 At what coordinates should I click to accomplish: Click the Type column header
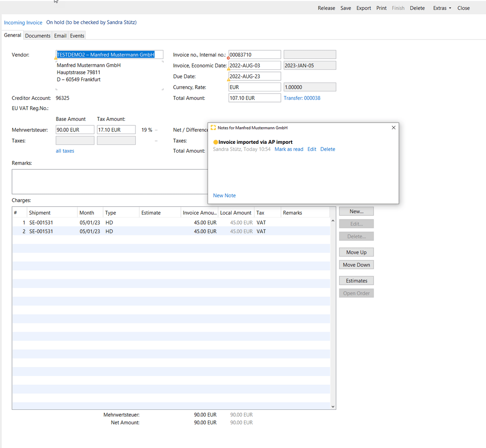[121, 212]
